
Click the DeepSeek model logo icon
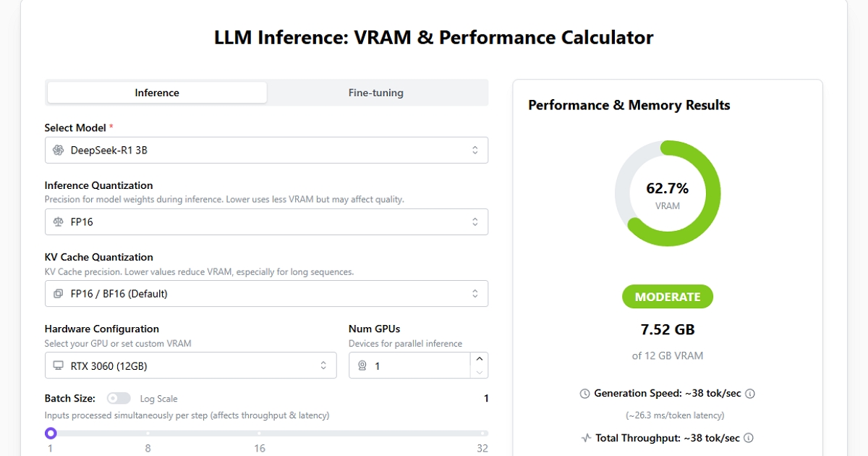[59, 150]
